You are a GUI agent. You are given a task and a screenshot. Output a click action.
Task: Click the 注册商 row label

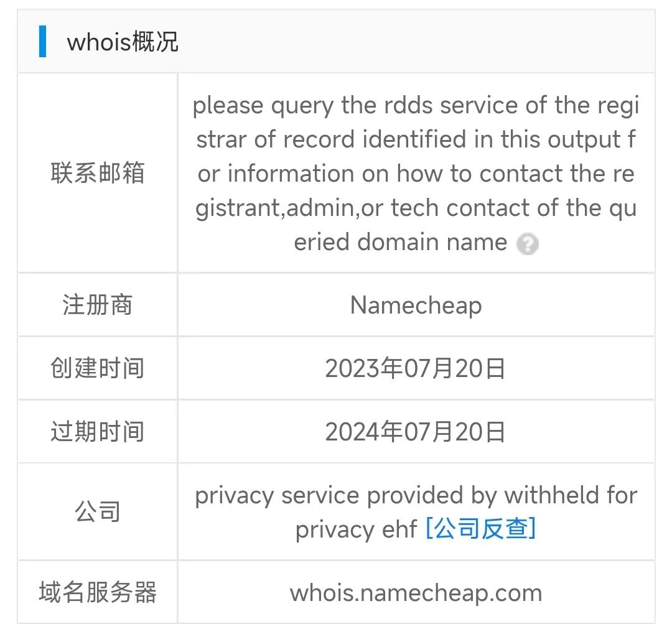point(98,305)
